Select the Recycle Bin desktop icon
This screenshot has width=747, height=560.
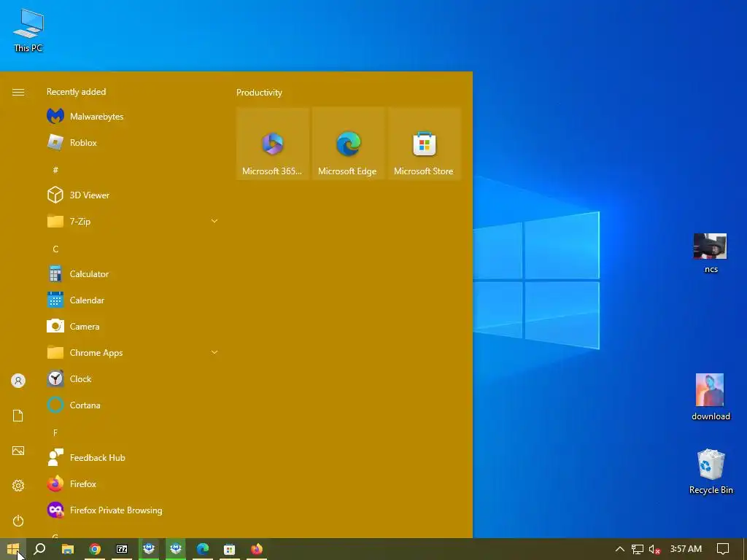[711, 472]
